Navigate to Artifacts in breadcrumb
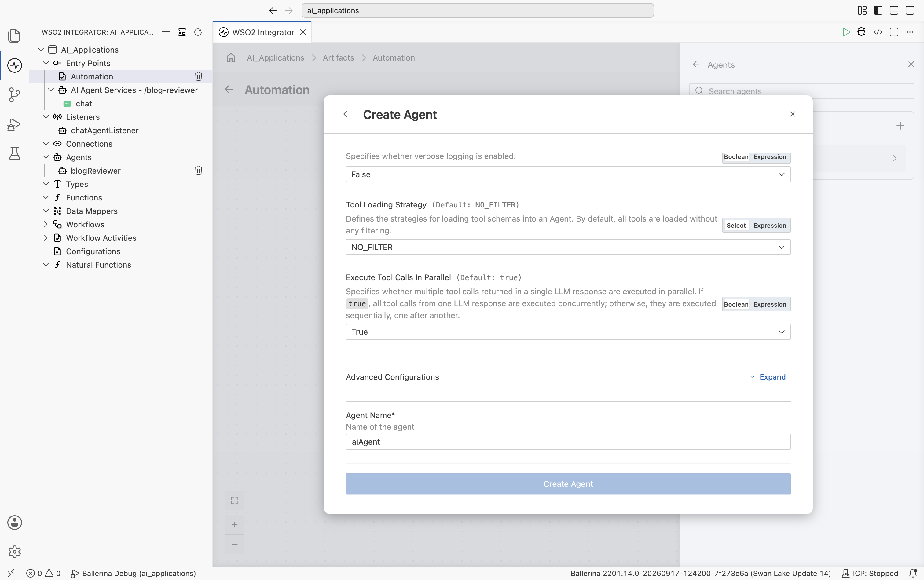Image resolution: width=924 pixels, height=580 pixels. click(x=338, y=57)
